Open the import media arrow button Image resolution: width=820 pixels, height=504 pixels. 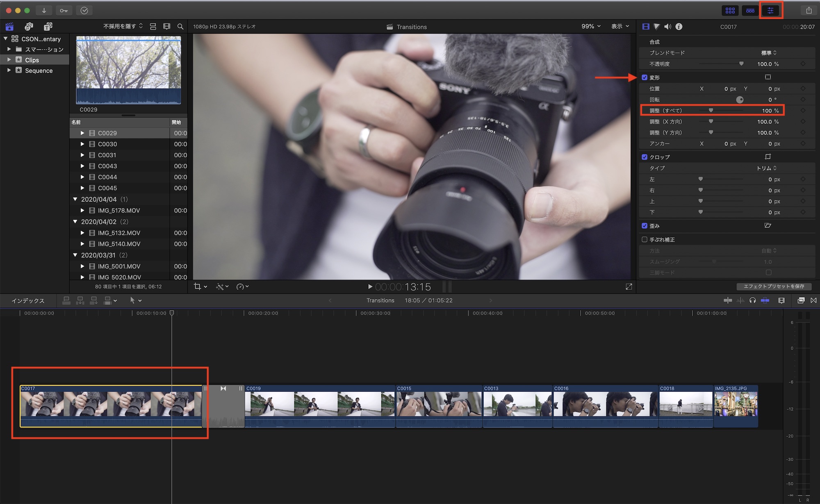pos(44,10)
